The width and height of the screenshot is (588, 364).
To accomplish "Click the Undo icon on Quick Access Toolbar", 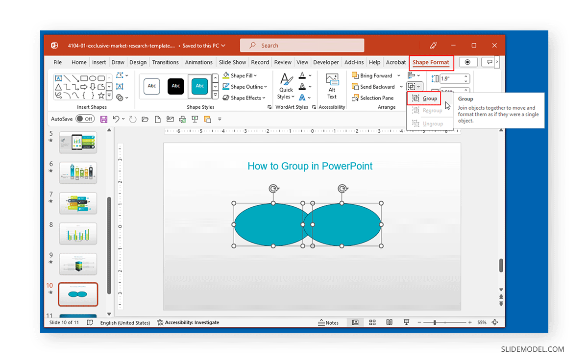I will 117,119.
